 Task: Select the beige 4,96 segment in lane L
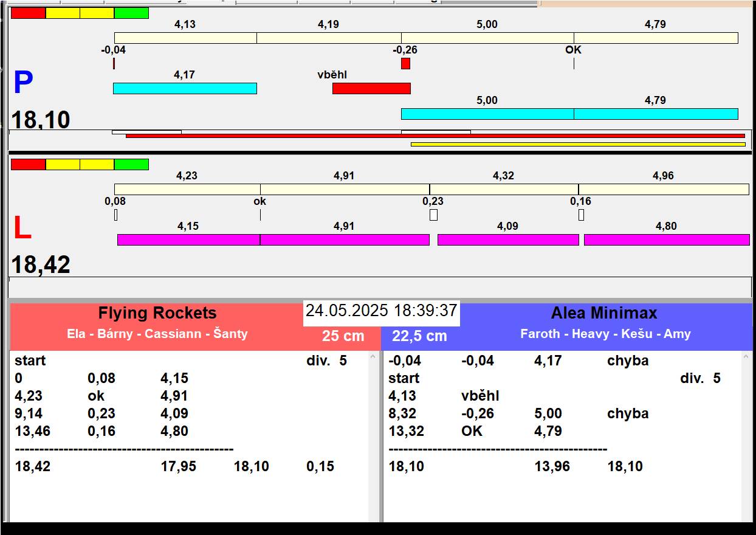point(664,189)
